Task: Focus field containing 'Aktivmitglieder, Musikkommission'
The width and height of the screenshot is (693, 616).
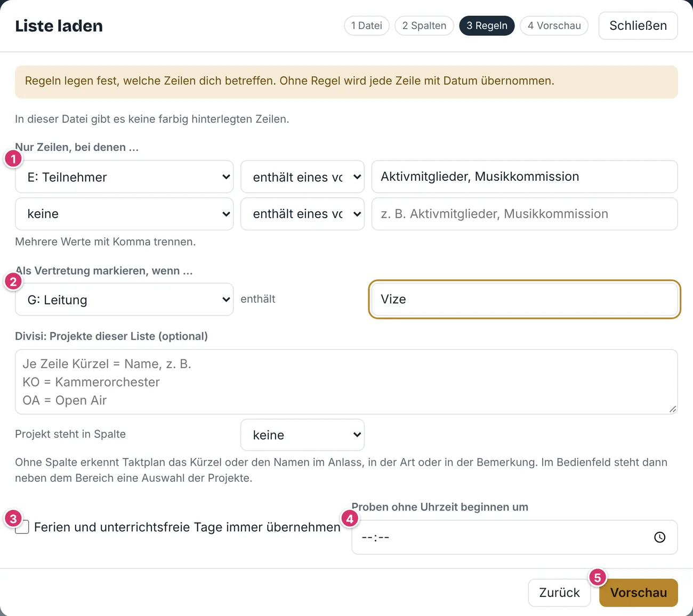Action: pos(525,177)
